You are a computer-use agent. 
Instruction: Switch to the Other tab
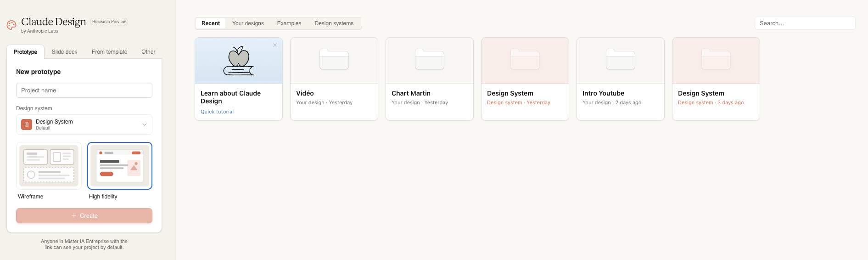[148, 52]
